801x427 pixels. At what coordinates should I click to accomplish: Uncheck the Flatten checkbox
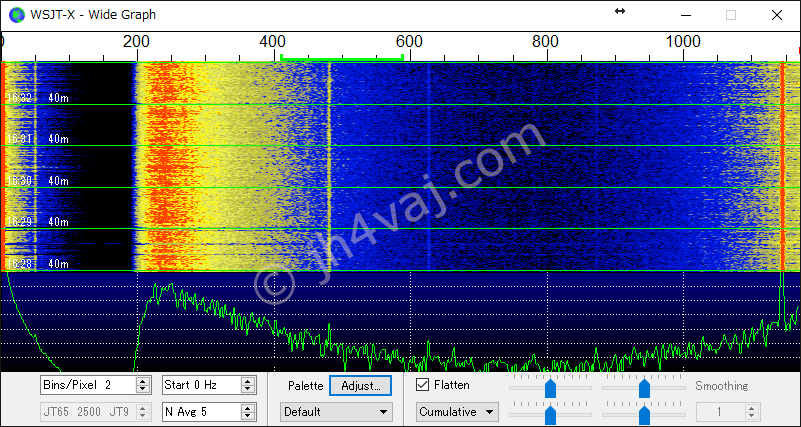tap(422, 385)
